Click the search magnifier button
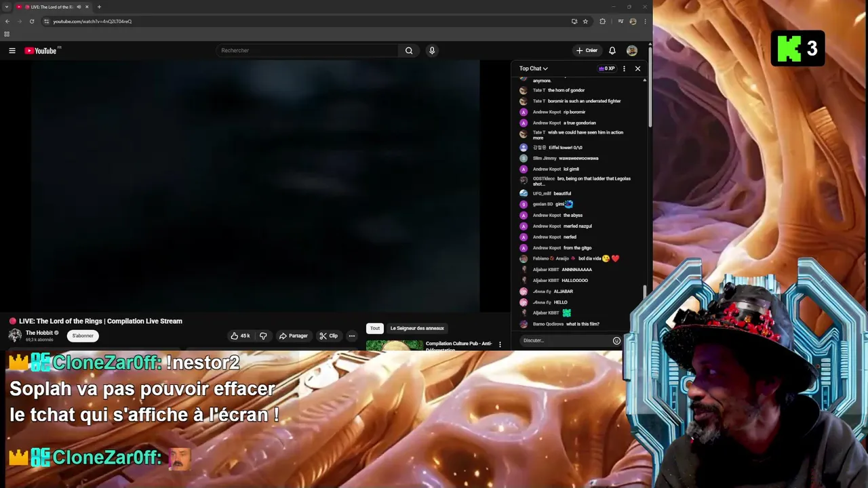Screen dimensions: 868x488 pyautogui.click(x=409, y=51)
